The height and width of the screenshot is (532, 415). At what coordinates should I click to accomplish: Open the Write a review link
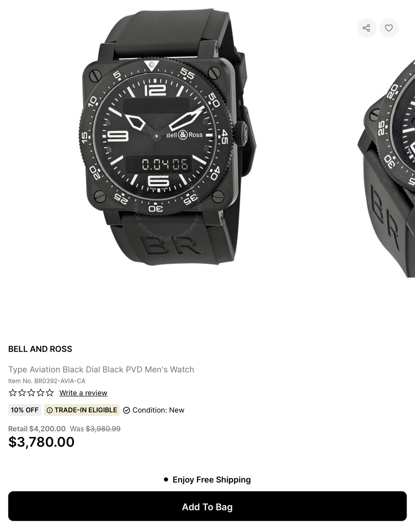tap(83, 393)
